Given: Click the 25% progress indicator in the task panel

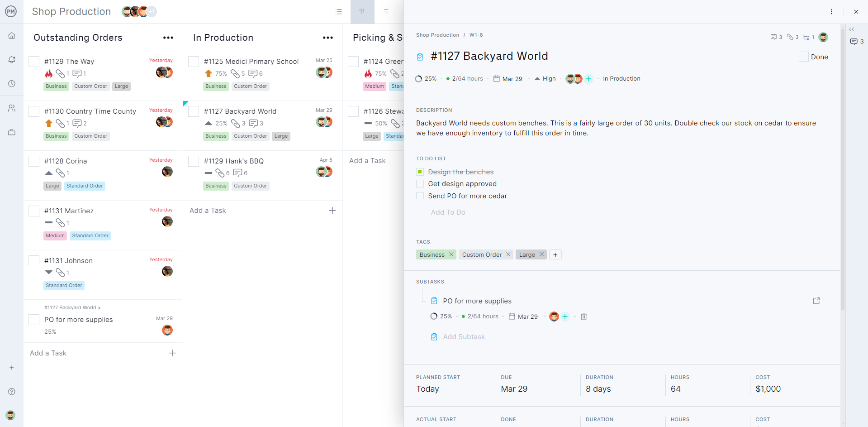Looking at the screenshot, I should [x=426, y=79].
